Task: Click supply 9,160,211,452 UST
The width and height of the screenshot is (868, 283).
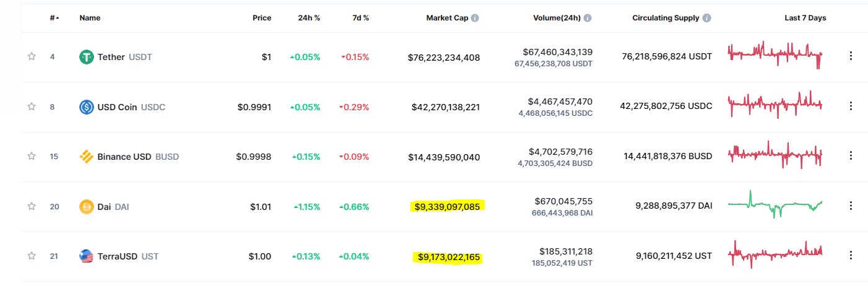Action: tap(674, 255)
